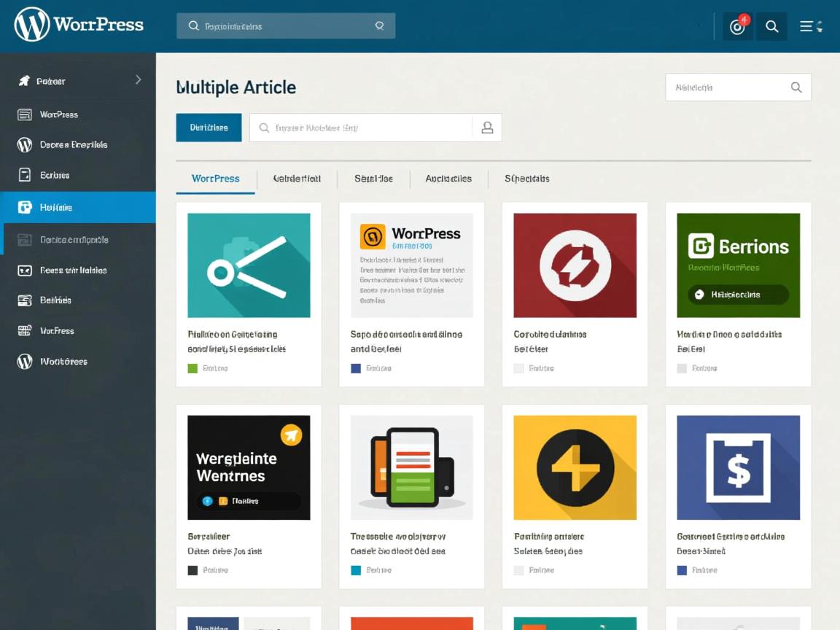This screenshot has height=630, width=840.
Task: Click the magnifier icon in top-right header
Action: [771, 27]
